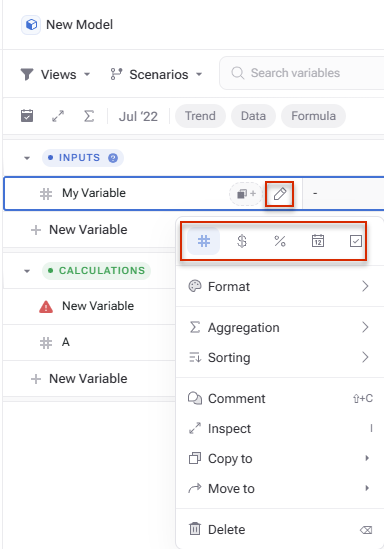Screen dimensions: 384x549
Task: Select the currency ($) variable type
Action: pos(242,241)
